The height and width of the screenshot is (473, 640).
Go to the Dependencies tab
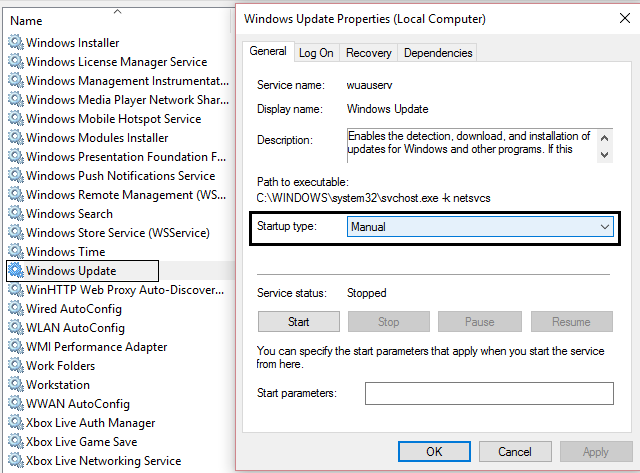click(x=438, y=53)
